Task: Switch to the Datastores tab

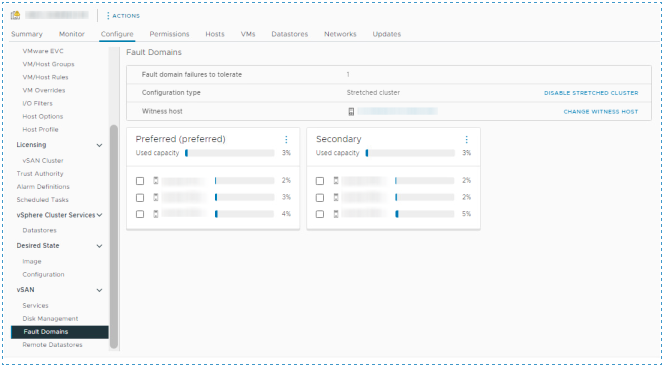Action: [x=290, y=34]
